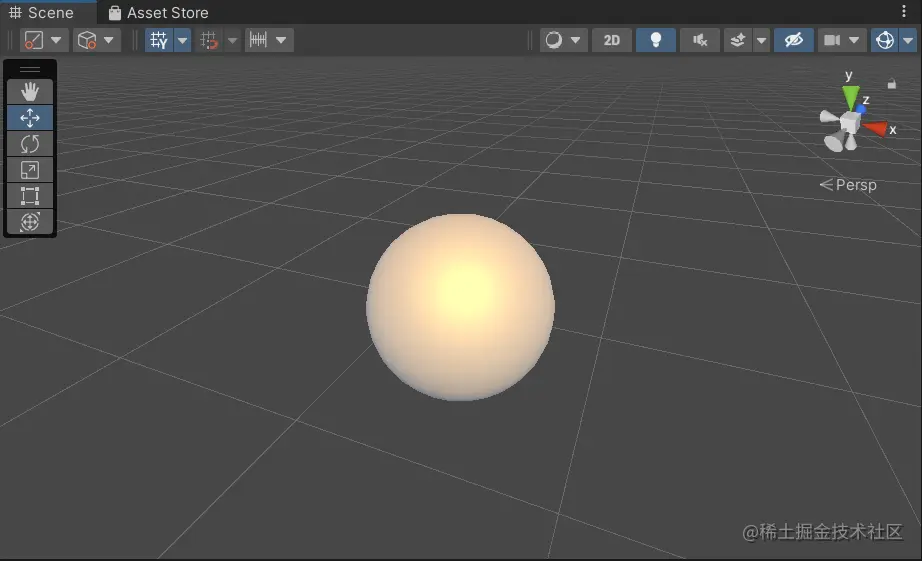The image size is (922, 561).
Task: Expand the draw mode dropdown arrow
Action: [x=576, y=40]
